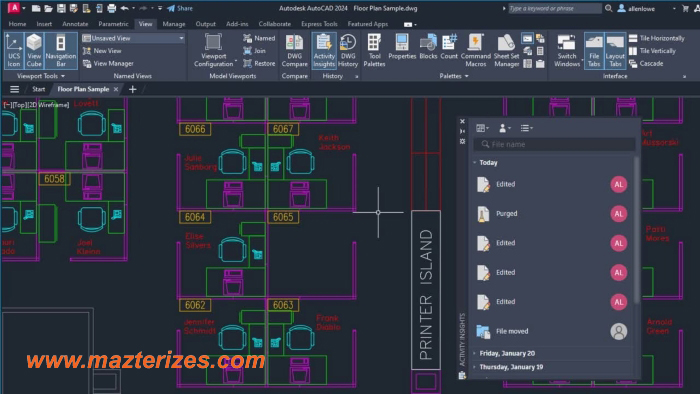Screen dimensions: 700x394
Task: Click the keyword search field
Action: (x=555, y=8)
